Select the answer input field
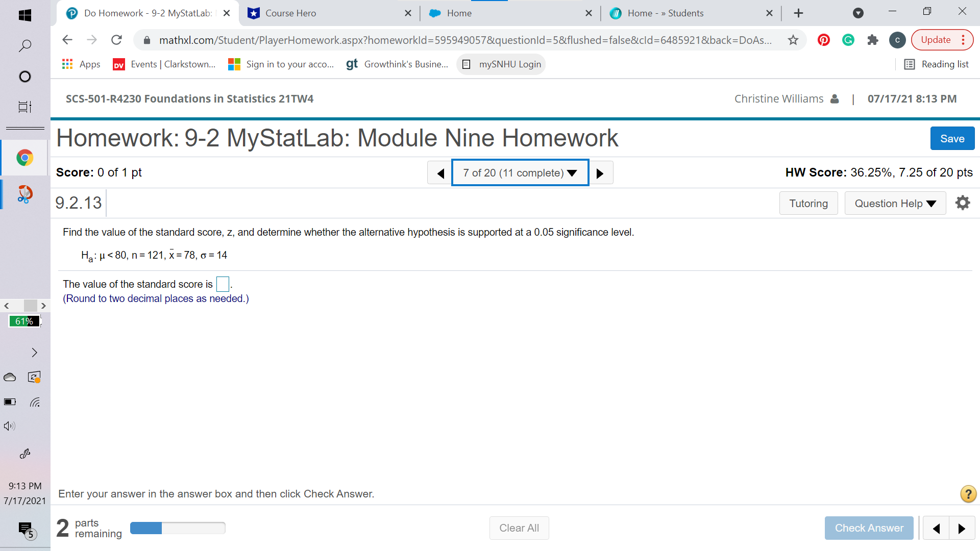The width and height of the screenshot is (980, 551). pos(223,283)
